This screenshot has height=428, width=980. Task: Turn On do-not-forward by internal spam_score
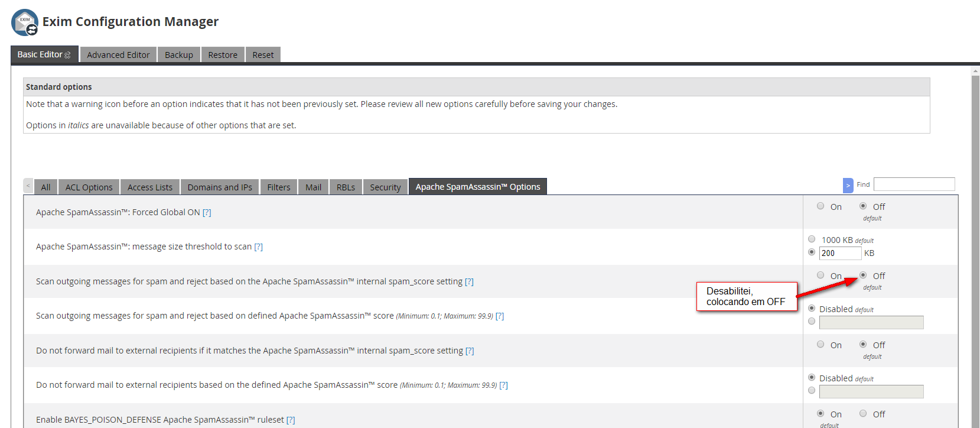click(821, 345)
